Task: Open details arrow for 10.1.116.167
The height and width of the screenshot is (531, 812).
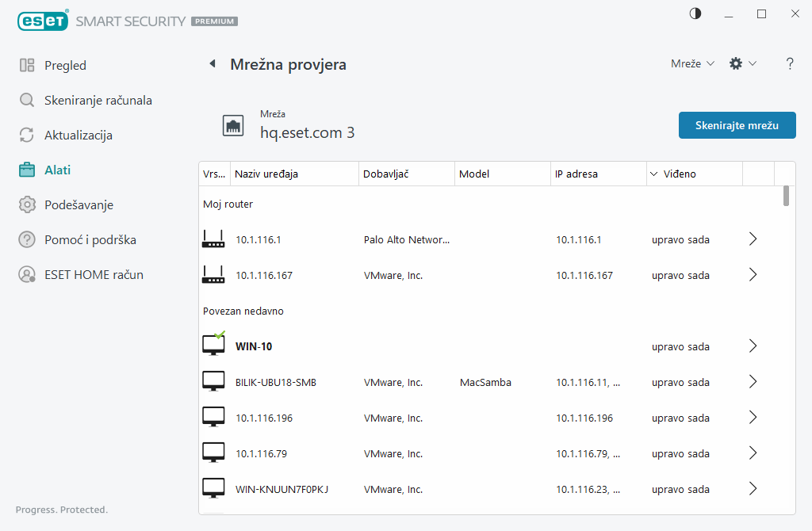Action: 753,275
